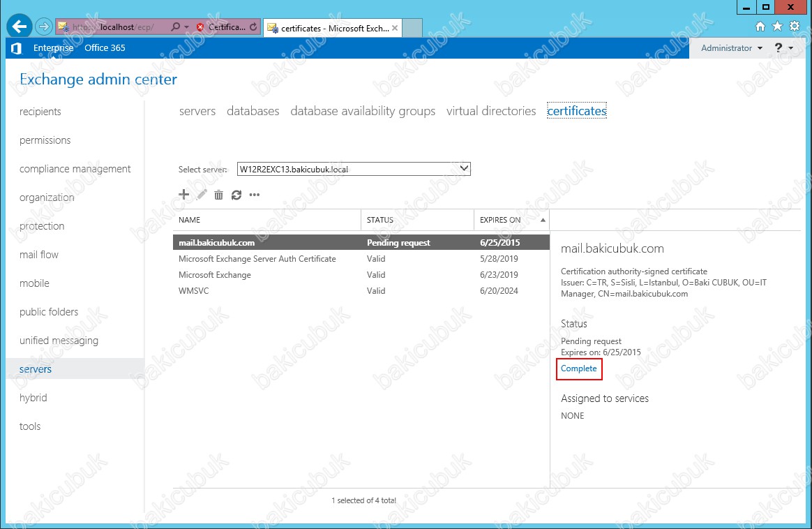Image resolution: width=812 pixels, height=529 pixels.
Task: Open the unified messaging section
Action: click(59, 341)
